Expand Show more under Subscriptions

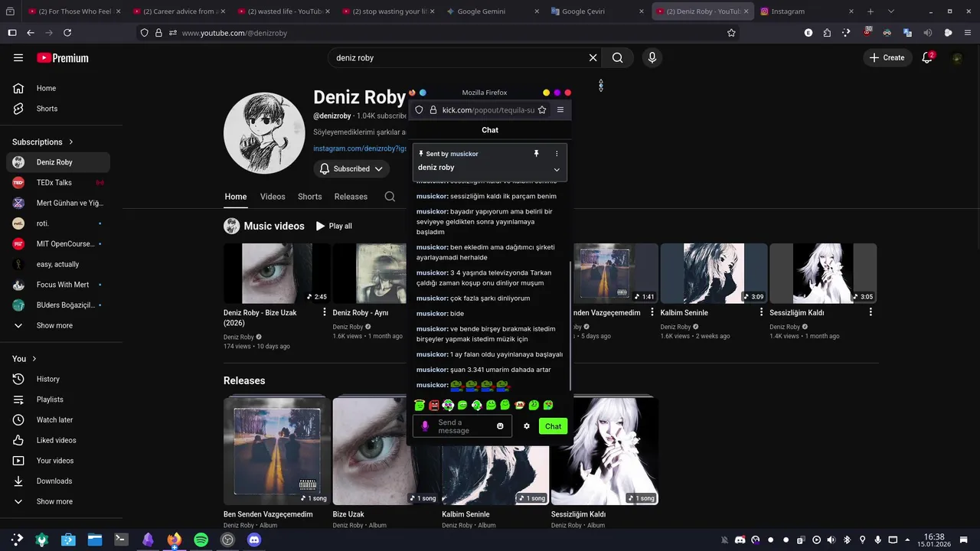(58, 325)
